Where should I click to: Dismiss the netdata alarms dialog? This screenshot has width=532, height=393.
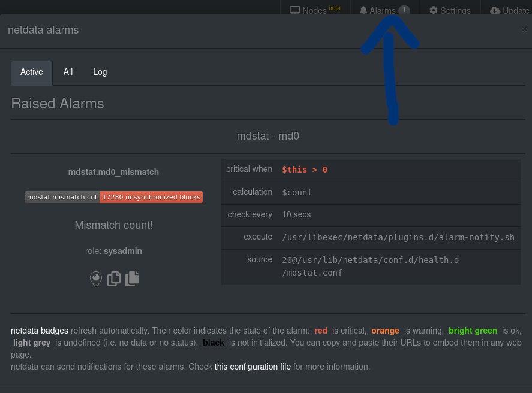tap(525, 29)
